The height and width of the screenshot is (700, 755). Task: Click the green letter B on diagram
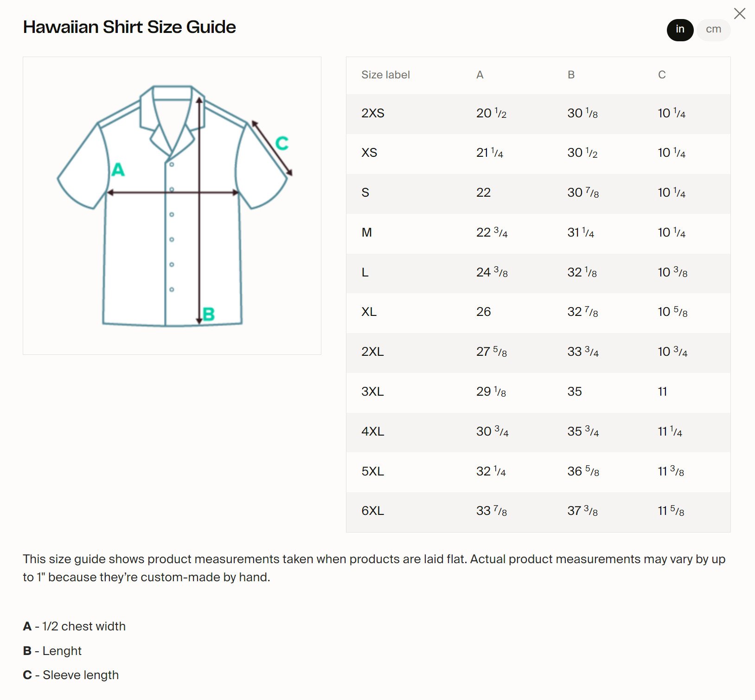[209, 315]
